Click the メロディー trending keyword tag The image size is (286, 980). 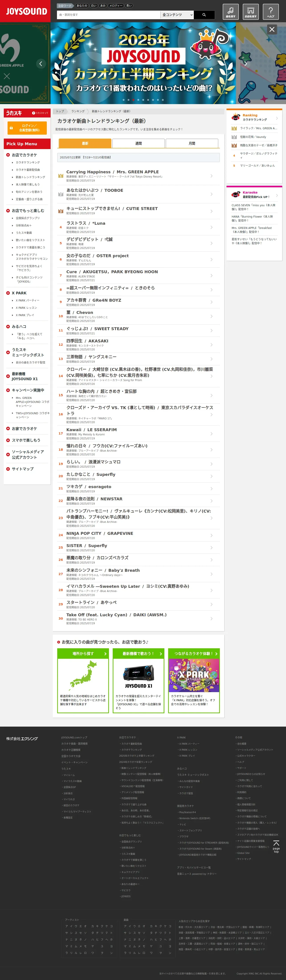click(x=116, y=6)
